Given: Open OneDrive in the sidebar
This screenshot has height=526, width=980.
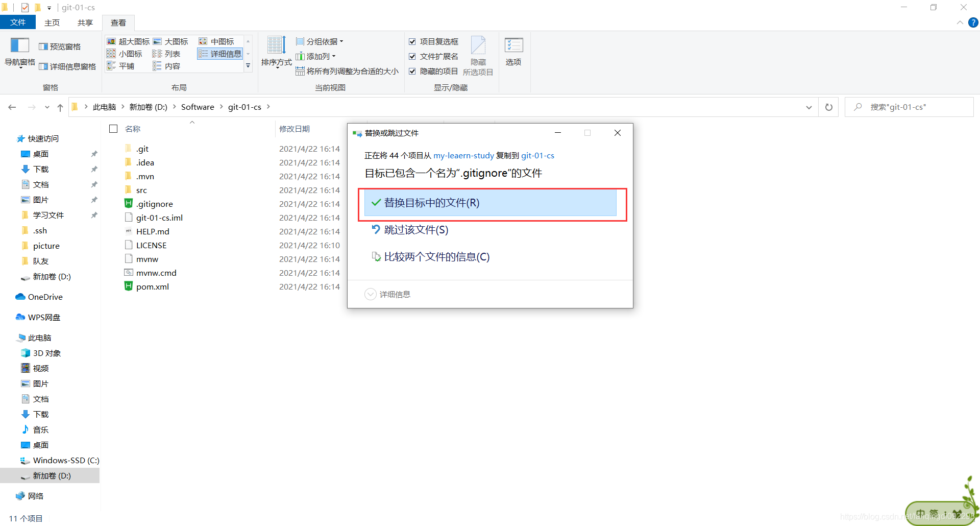Looking at the screenshot, I should 39,297.
